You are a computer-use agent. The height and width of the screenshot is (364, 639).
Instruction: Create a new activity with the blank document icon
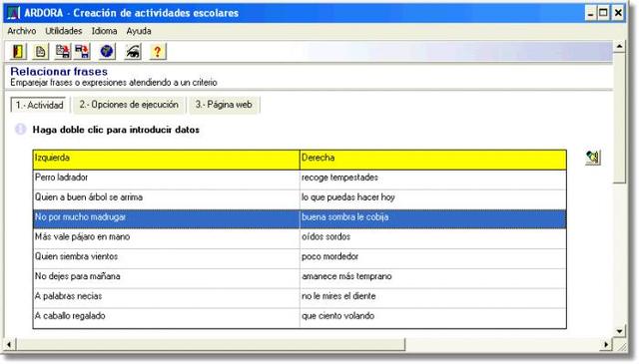40,52
